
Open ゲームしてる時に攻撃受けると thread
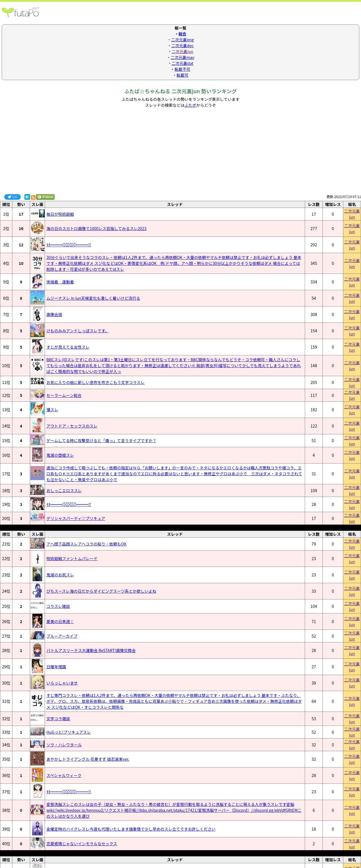pyautogui.click(x=101, y=441)
